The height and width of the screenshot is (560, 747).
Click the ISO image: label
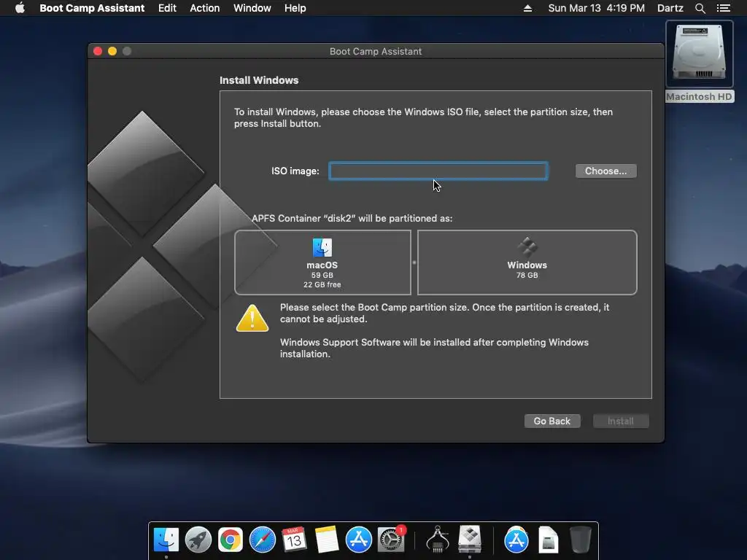click(x=295, y=171)
